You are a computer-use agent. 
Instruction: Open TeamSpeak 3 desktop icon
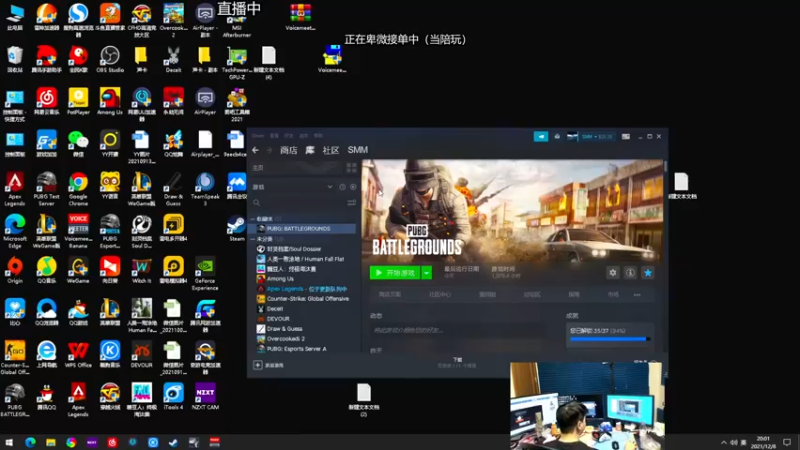tap(205, 189)
